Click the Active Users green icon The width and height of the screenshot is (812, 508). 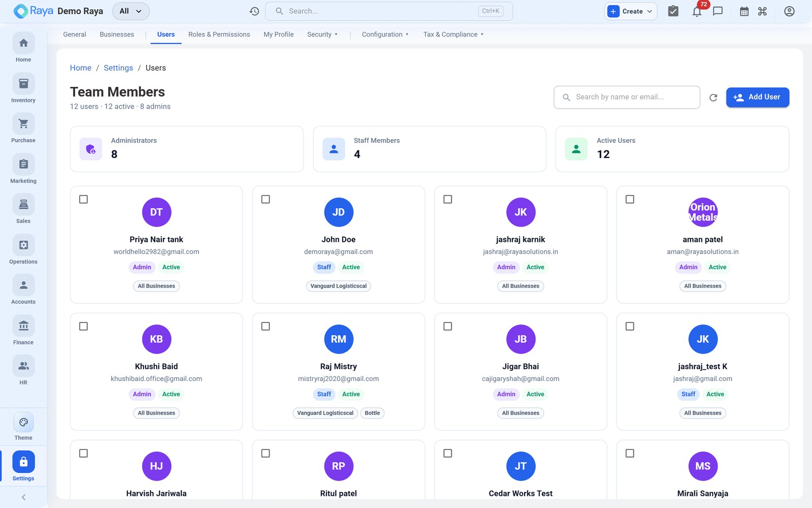pos(577,149)
